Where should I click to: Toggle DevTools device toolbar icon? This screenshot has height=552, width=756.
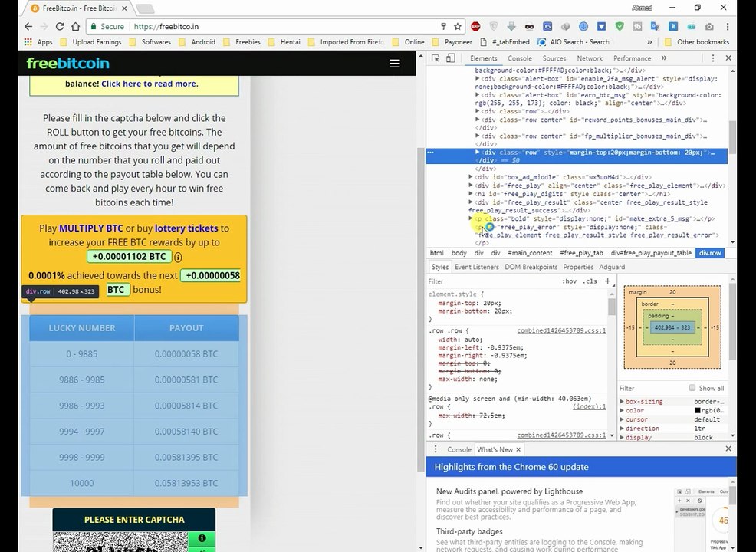450,58
